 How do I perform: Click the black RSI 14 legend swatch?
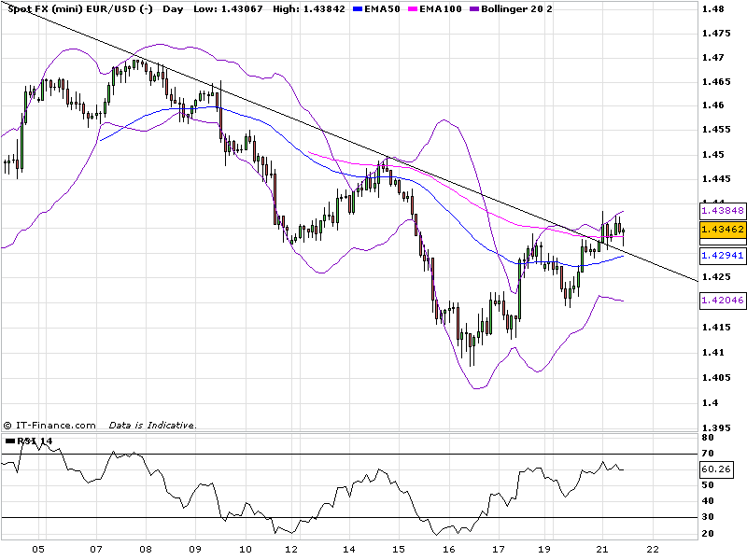coord(10,441)
